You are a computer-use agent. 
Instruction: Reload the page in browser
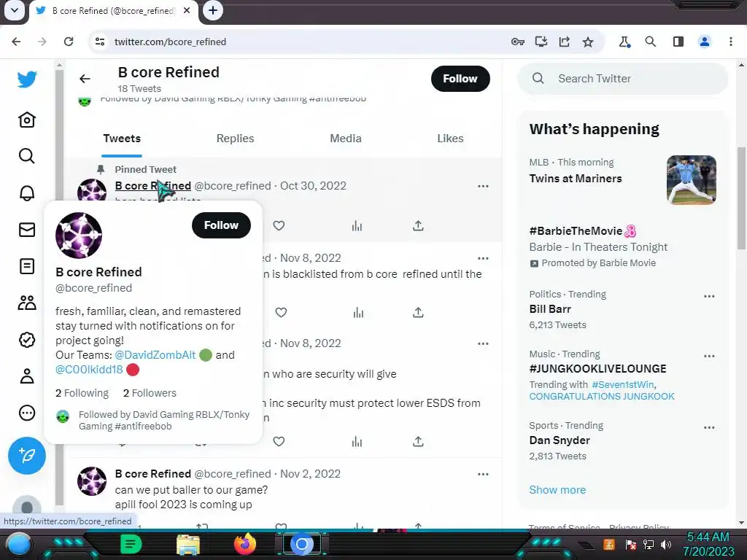click(x=69, y=42)
